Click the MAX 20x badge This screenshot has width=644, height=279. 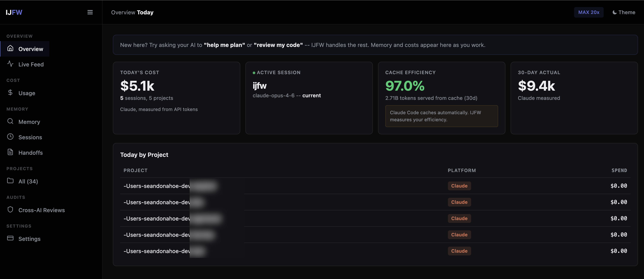(589, 12)
